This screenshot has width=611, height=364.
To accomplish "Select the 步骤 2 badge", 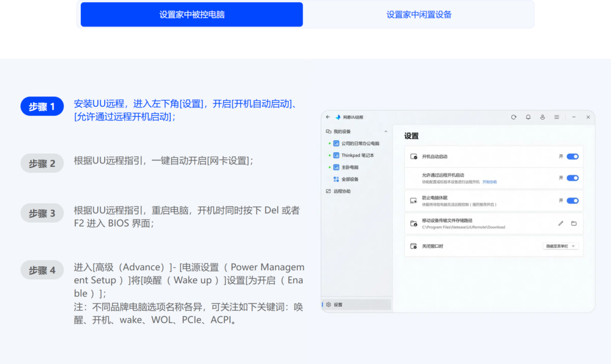I will tap(42, 163).
